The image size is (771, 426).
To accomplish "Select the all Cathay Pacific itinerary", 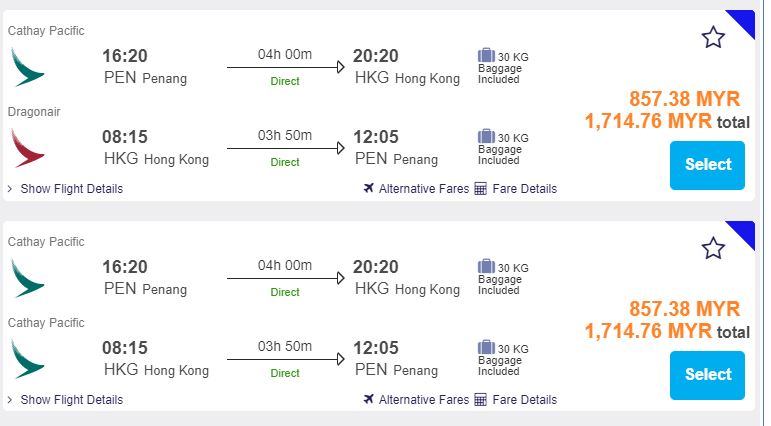I will pos(708,375).
